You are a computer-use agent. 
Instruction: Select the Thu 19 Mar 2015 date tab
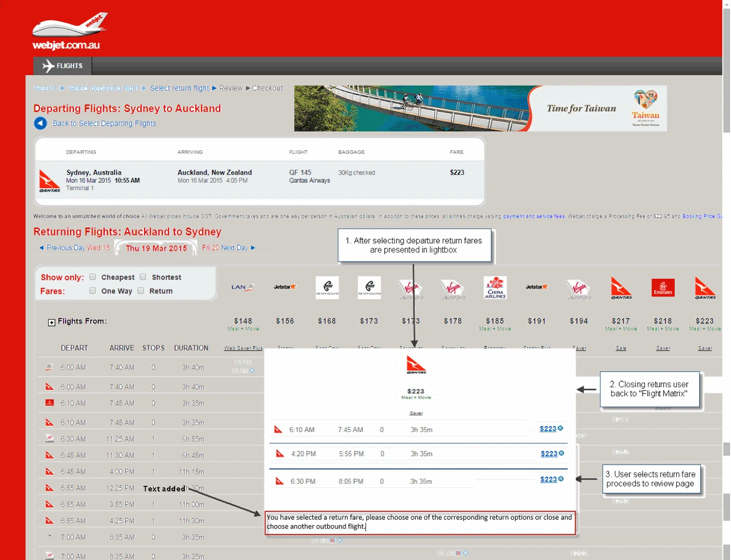[x=156, y=248]
